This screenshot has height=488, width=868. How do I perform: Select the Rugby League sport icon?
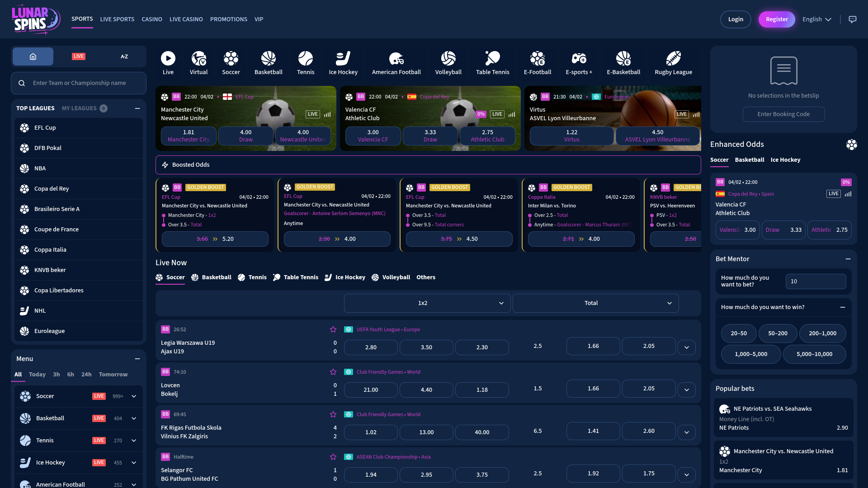point(673,62)
